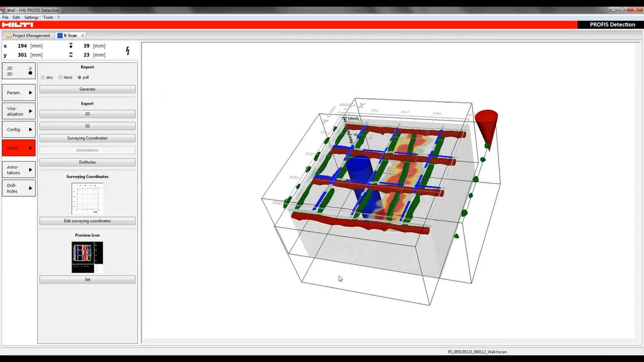Screen dimensions: 644x362
Task: Open the Settings menu
Action: [31, 17]
